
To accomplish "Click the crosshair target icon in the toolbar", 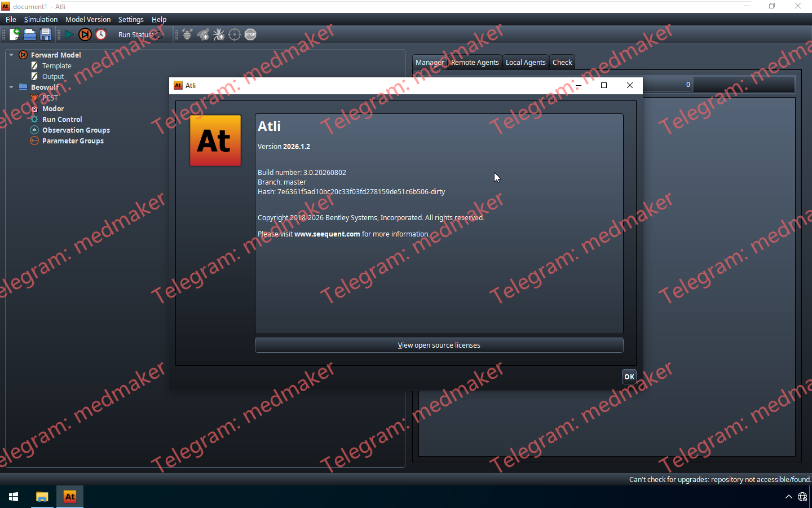I will [x=235, y=34].
